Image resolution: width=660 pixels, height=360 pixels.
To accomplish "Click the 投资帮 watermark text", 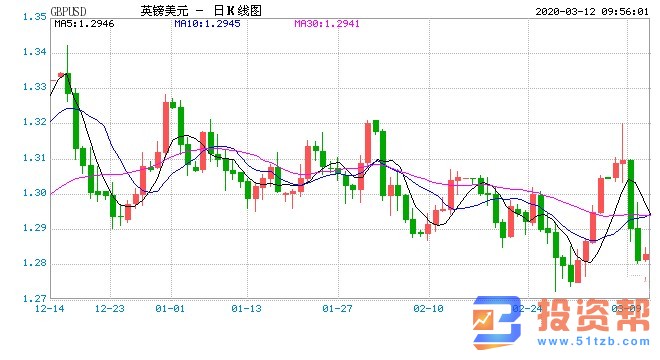I will pyautogui.click(x=593, y=315).
